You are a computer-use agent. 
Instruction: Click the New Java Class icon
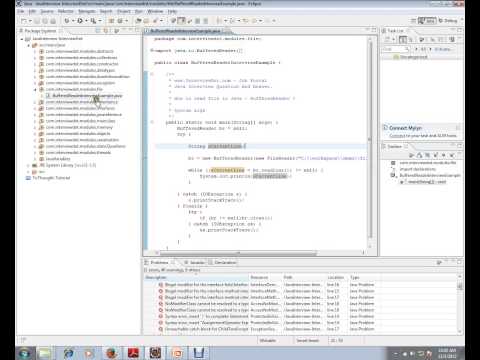point(120,21)
